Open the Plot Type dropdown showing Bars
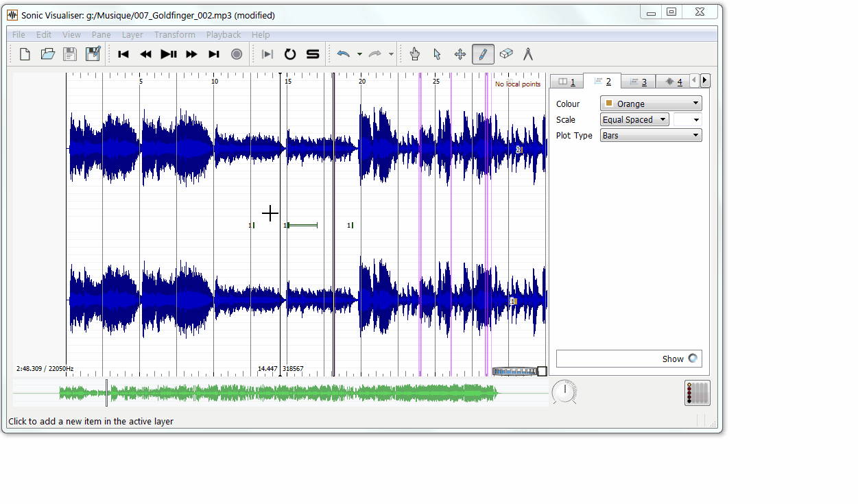 [x=651, y=135]
